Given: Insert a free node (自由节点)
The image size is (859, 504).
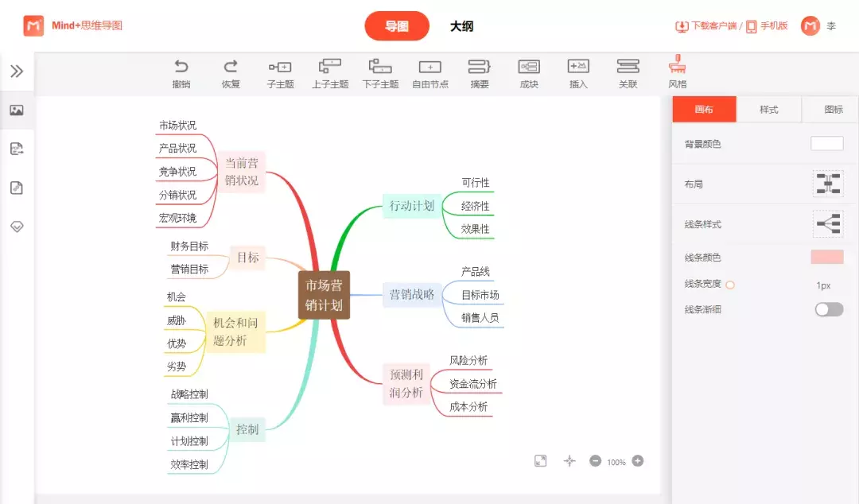Looking at the screenshot, I should click(429, 68).
